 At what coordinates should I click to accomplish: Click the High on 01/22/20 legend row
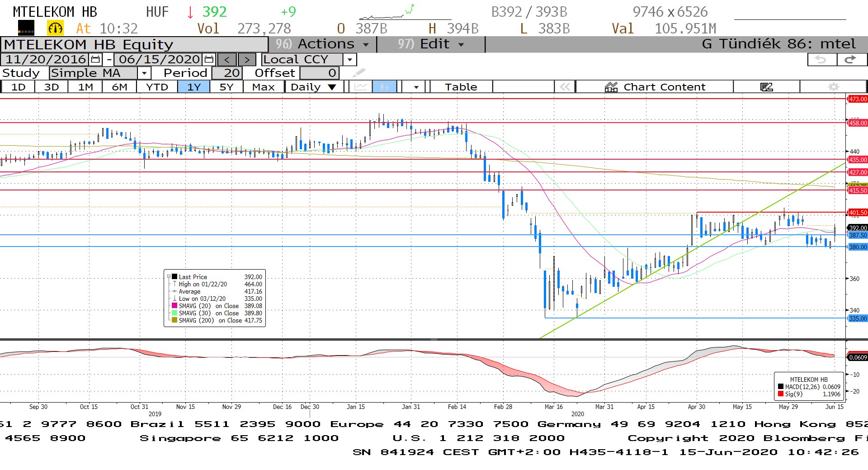[217, 284]
